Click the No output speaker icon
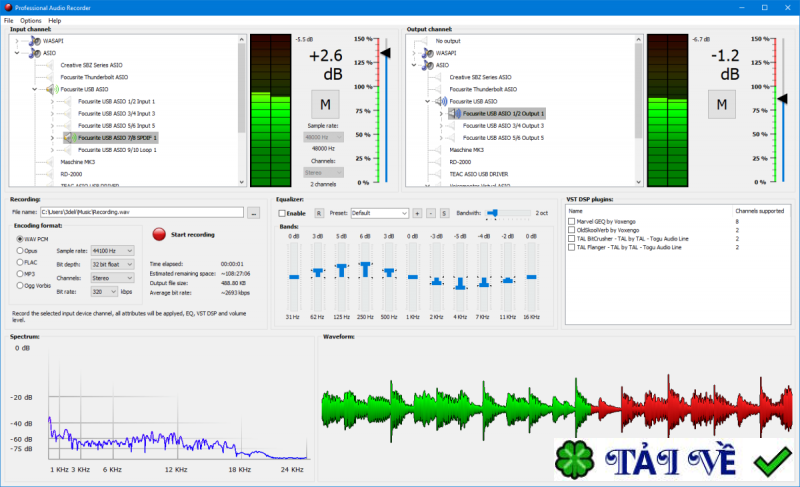The image size is (800, 487). click(428, 41)
